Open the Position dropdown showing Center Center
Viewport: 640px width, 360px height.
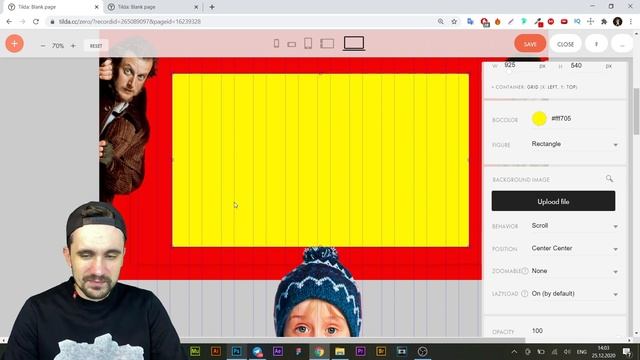[575, 248]
